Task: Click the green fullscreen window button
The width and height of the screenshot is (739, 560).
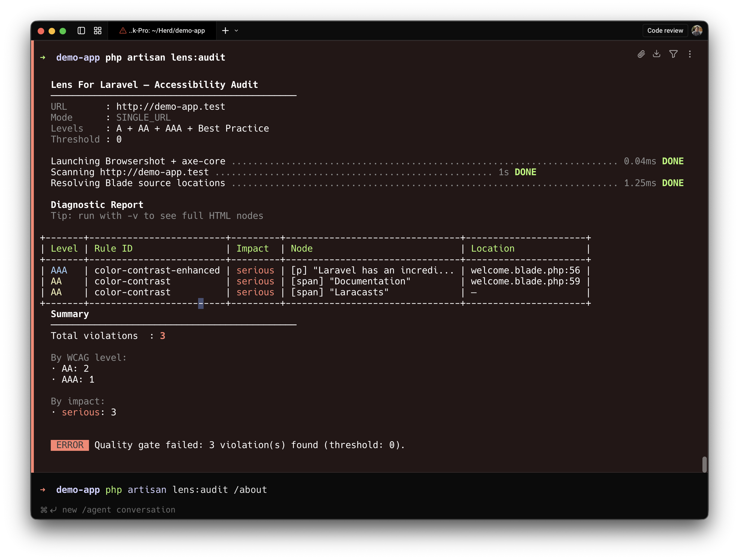Action: coord(63,31)
